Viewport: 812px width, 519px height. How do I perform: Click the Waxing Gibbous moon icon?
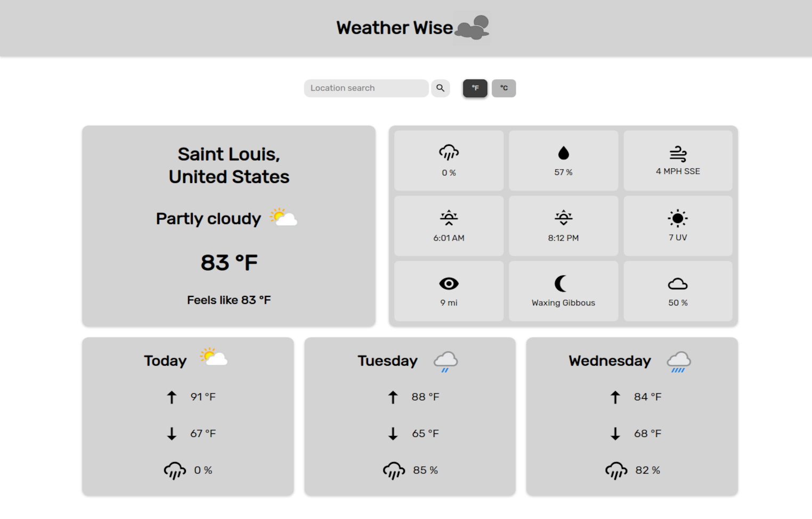pyautogui.click(x=560, y=283)
